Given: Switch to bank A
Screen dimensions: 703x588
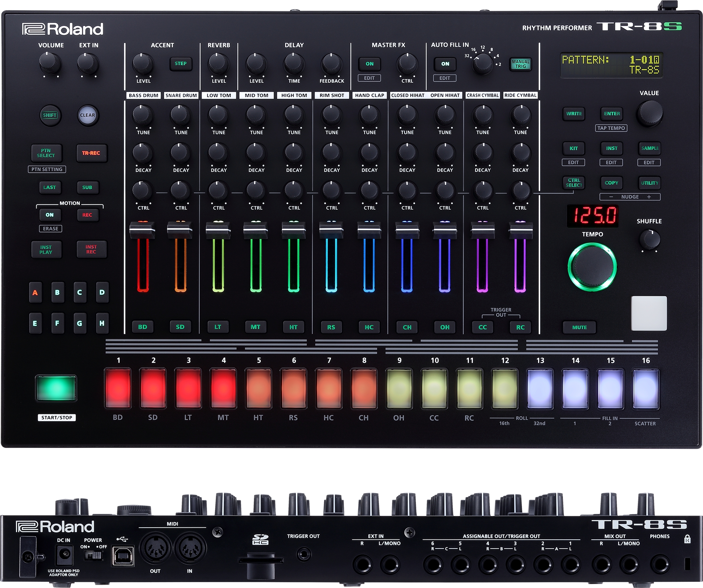Looking at the screenshot, I should [x=35, y=293].
